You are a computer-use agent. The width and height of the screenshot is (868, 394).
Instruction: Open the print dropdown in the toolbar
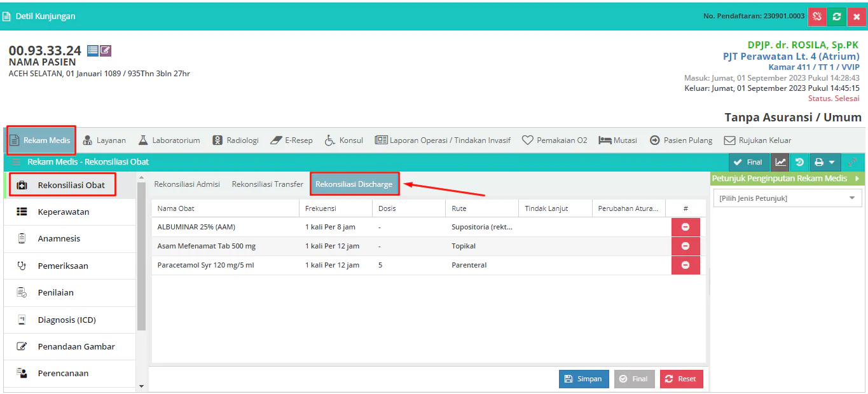coord(825,162)
